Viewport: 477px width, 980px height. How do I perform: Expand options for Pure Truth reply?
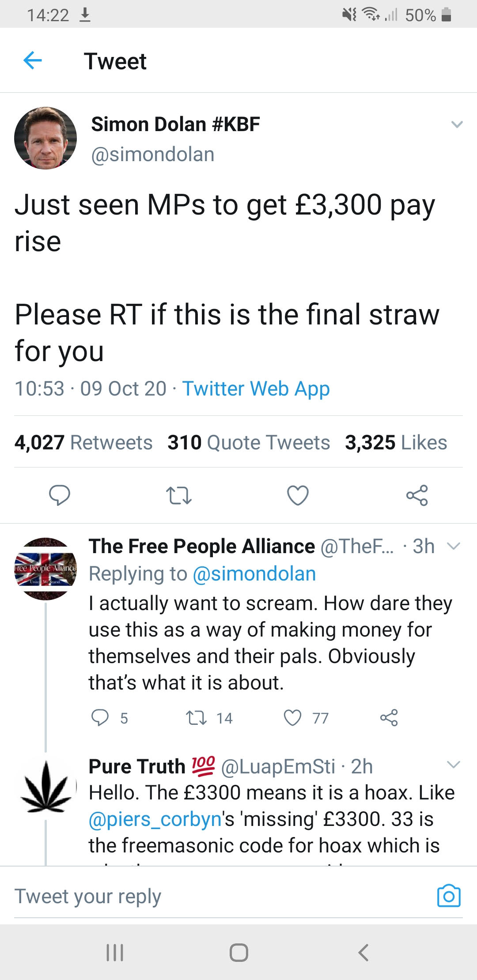pos(454,765)
